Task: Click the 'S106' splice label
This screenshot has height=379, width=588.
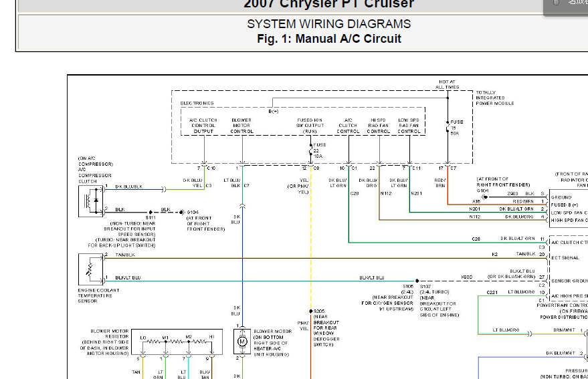Action: [408, 286]
